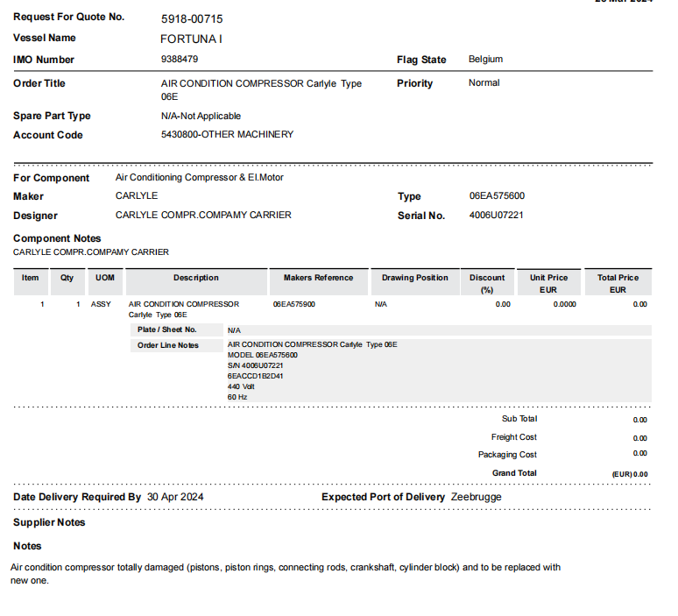This screenshot has height=616, width=678.
Task: Select the Makers Reference column header
Action: tap(319, 278)
